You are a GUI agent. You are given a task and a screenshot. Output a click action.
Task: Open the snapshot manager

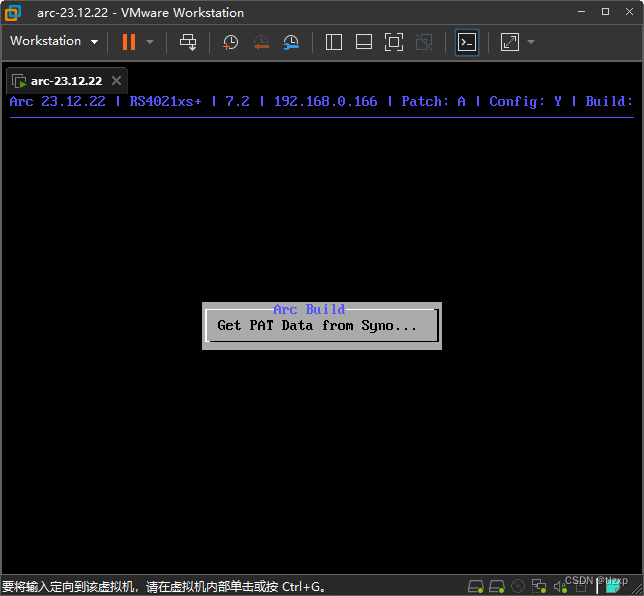[291, 42]
